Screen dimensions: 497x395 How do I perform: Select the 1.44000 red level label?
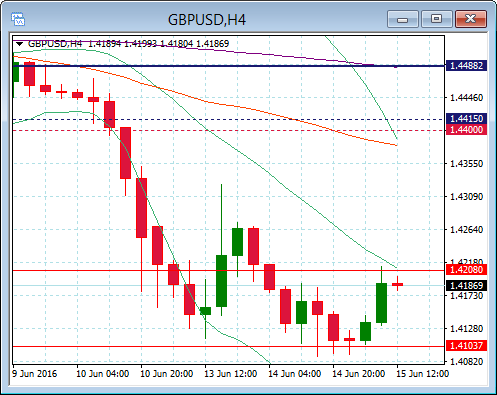[466, 130]
